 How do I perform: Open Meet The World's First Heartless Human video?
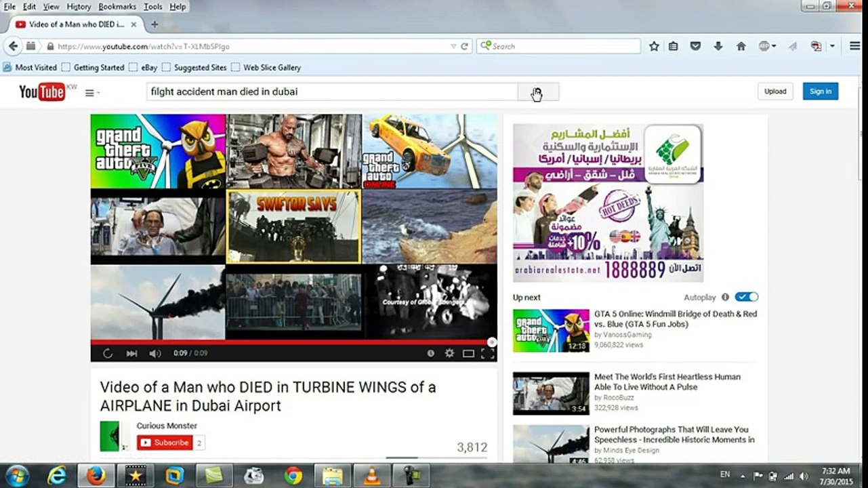tap(667, 382)
